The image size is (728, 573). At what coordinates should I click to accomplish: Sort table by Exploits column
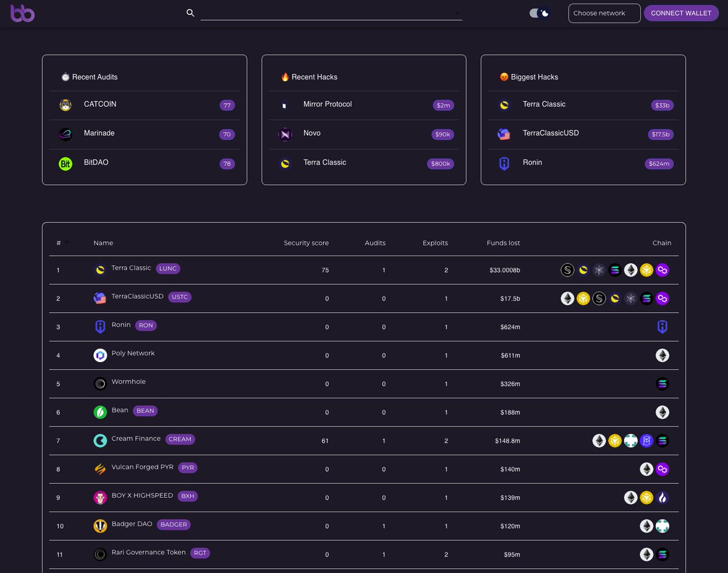tap(435, 243)
